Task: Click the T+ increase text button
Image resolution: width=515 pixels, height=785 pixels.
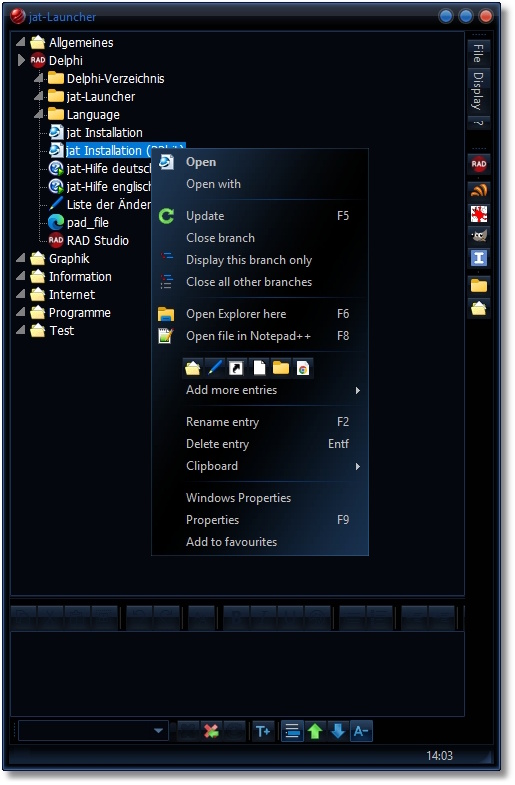Action: coord(263,731)
